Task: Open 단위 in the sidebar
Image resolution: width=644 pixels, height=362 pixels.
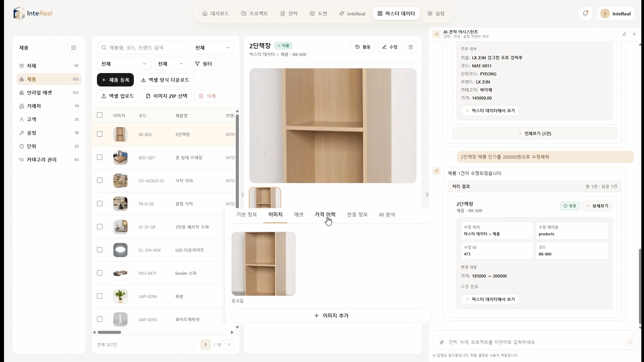Action: coord(49,146)
